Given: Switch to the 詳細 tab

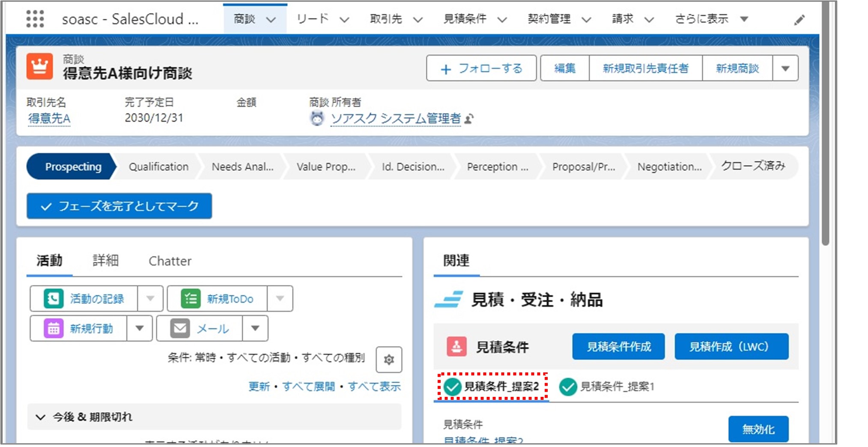Looking at the screenshot, I should tap(106, 261).
